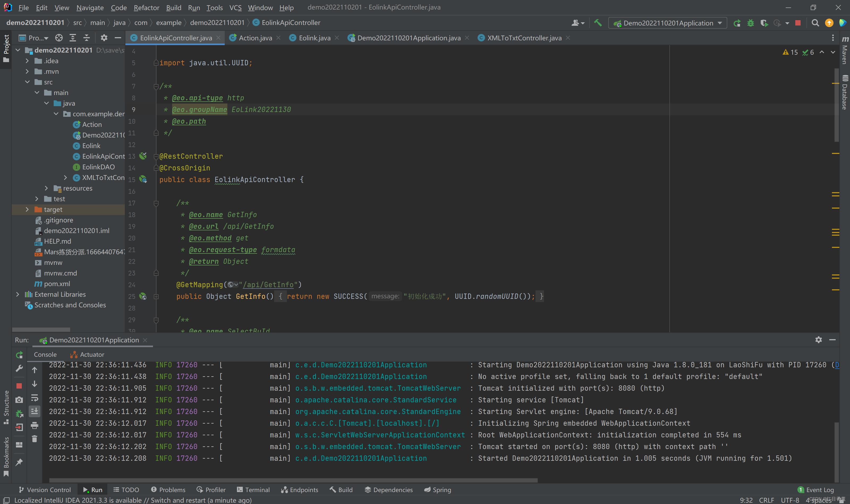This screenshot has height=504, width=850.
Task: Click the Rerun application icon in Run panel
Action: 19,355
